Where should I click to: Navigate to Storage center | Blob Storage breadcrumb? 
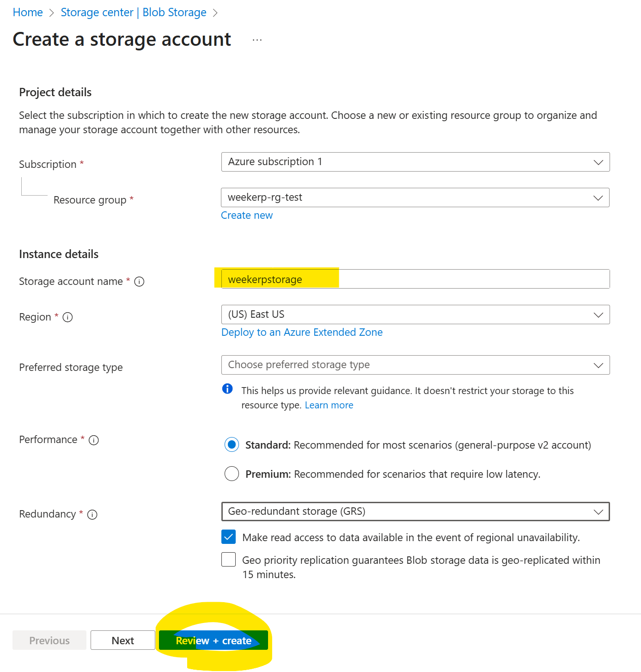click(134, 12)
